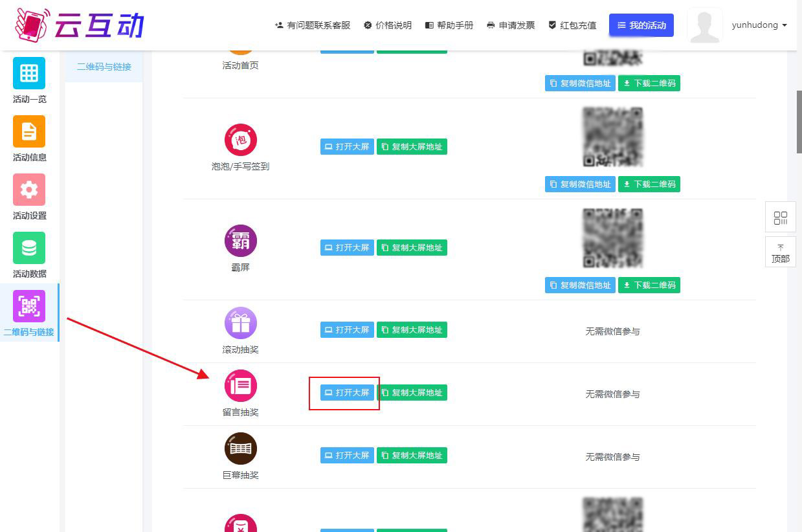Click the user avatar picture
The width and height of the screenshot is (802, 532).
[705, 26]
